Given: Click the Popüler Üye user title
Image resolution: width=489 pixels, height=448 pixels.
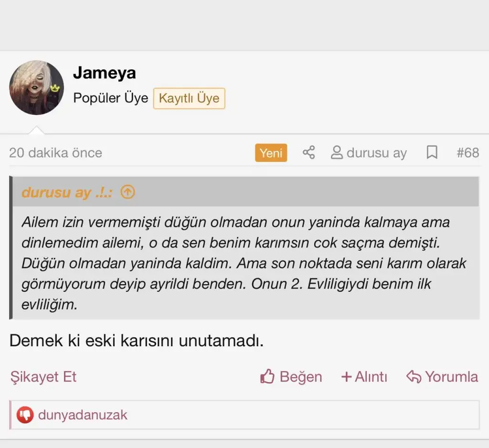Looking at the screenshot, I should pos(110,98).
